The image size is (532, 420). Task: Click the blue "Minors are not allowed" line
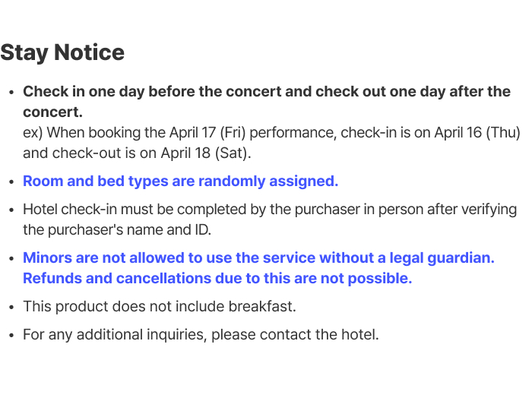pyautogui.click(x=258, y=258)
